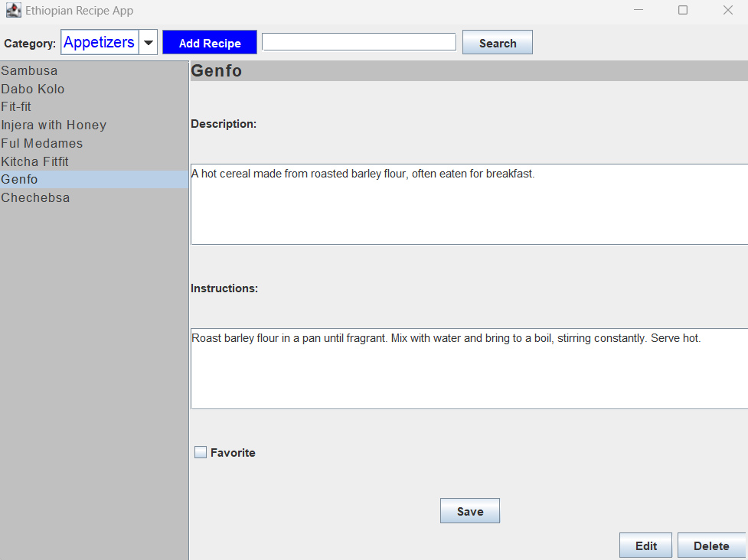The width and height of the screenshot is (748, 560).
Task: Choose Injera with Honey from list
Action: coord(54,125)
